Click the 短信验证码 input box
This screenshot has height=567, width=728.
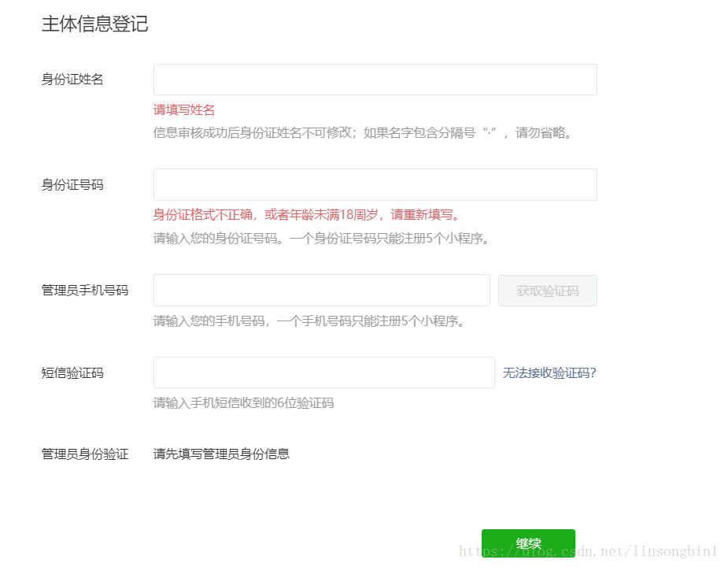[x=324, y=372]
